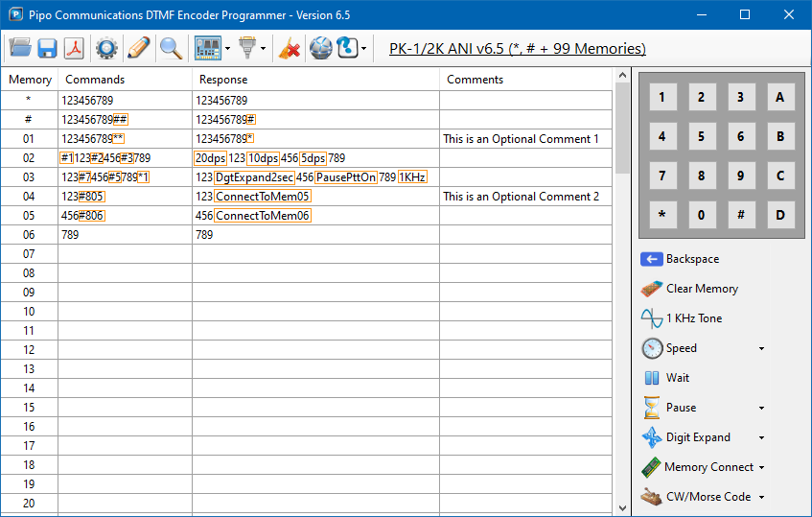
Task: Export to PDF using the toolbar icon
Action: coord(74,48)
